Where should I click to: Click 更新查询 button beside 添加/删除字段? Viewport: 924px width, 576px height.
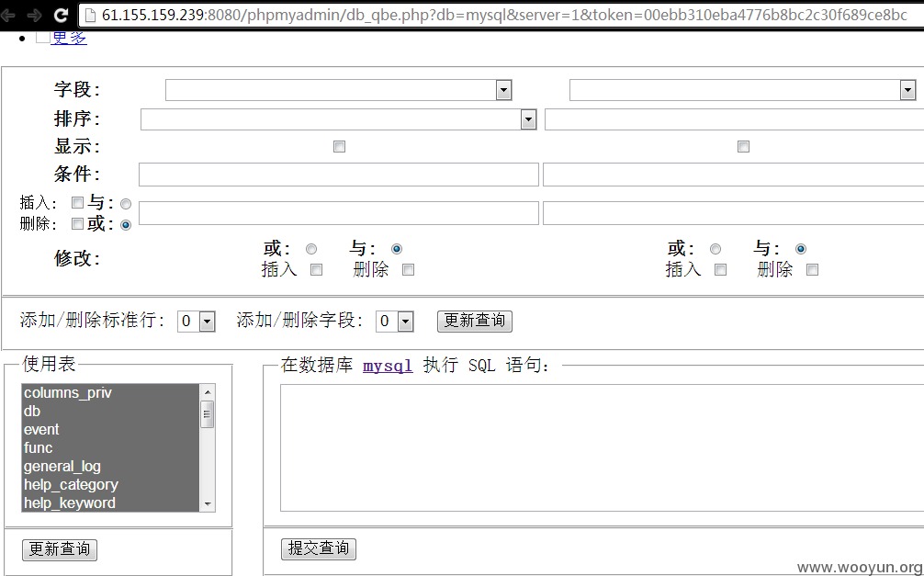click(475, 321)
